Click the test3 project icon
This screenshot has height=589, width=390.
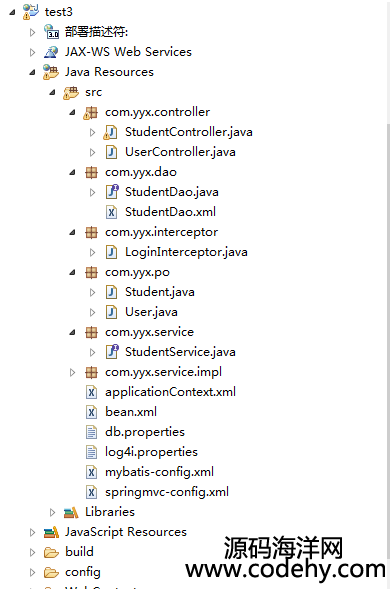[x=30, y=12]
